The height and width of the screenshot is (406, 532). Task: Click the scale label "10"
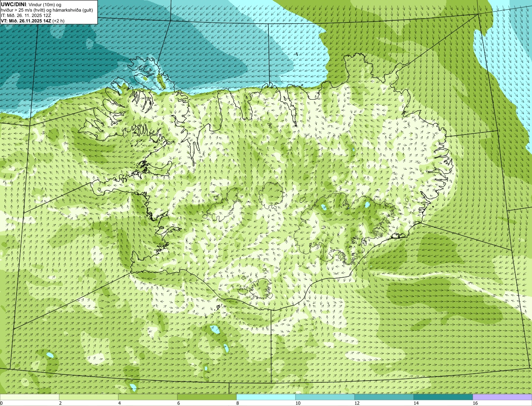pos(298,403)
